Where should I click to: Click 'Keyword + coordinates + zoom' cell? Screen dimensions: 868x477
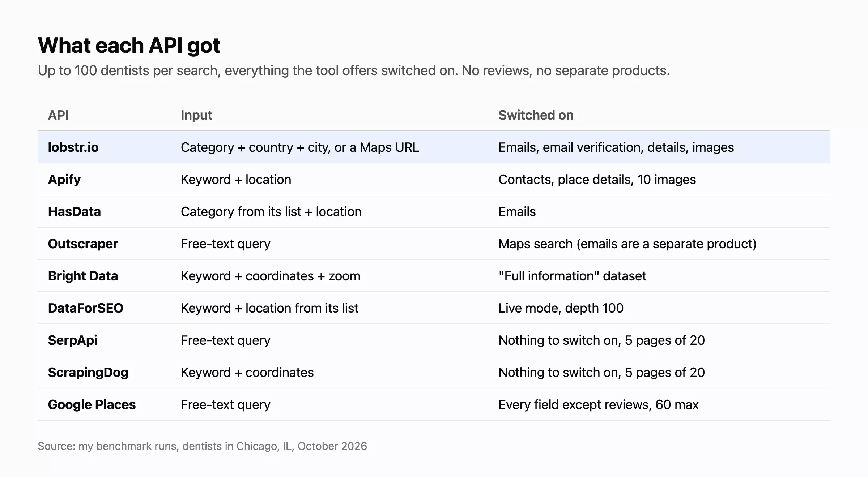pyautogui.click(x=271, y=276)
